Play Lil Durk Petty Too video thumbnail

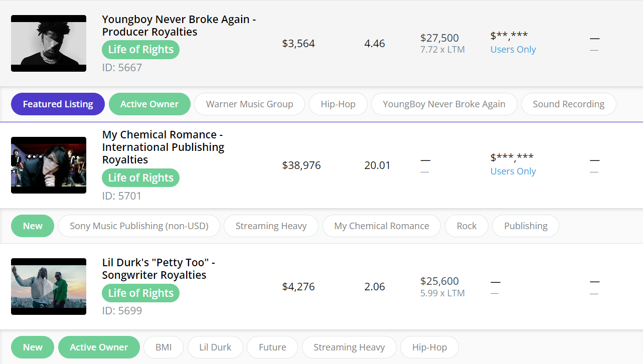[49, 287]
